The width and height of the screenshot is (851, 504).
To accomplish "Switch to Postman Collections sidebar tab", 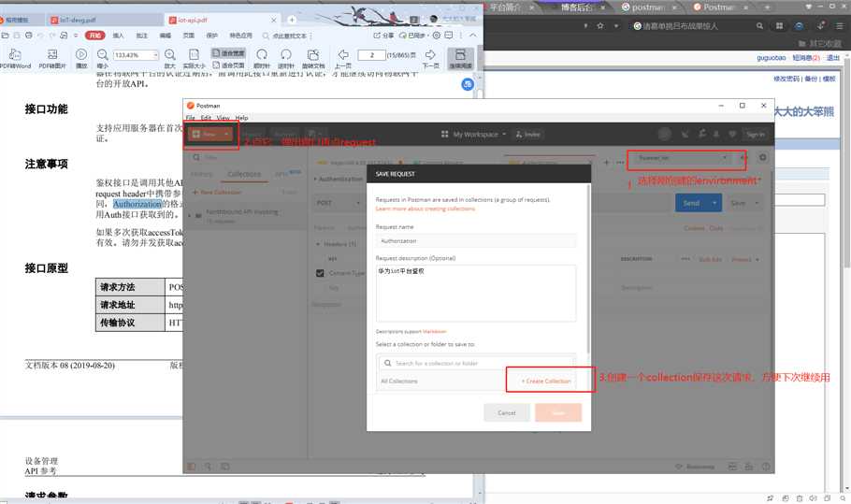I will pyautogui.click(x=244, y=174).
